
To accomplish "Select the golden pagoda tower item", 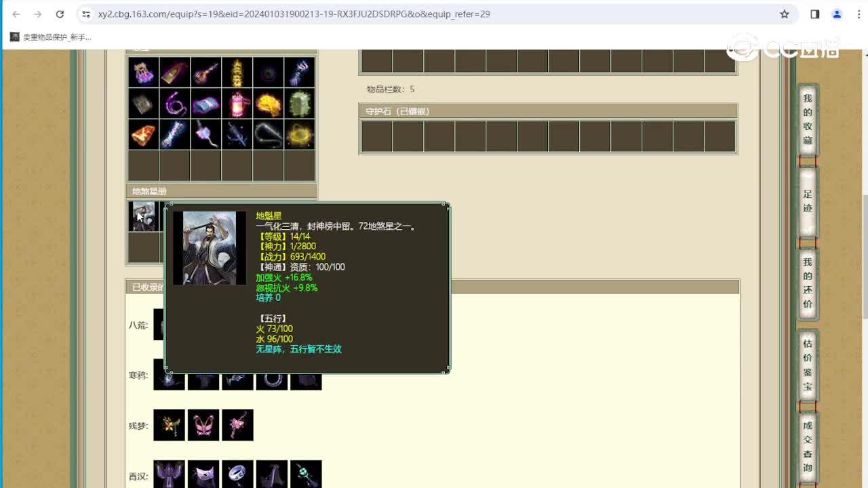I will coord(237,72).
